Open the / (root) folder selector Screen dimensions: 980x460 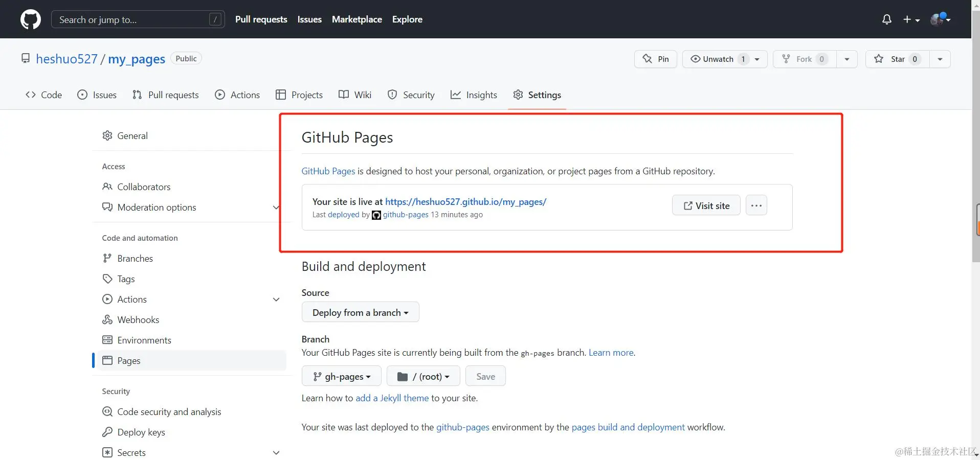click(x=423, y=376)
